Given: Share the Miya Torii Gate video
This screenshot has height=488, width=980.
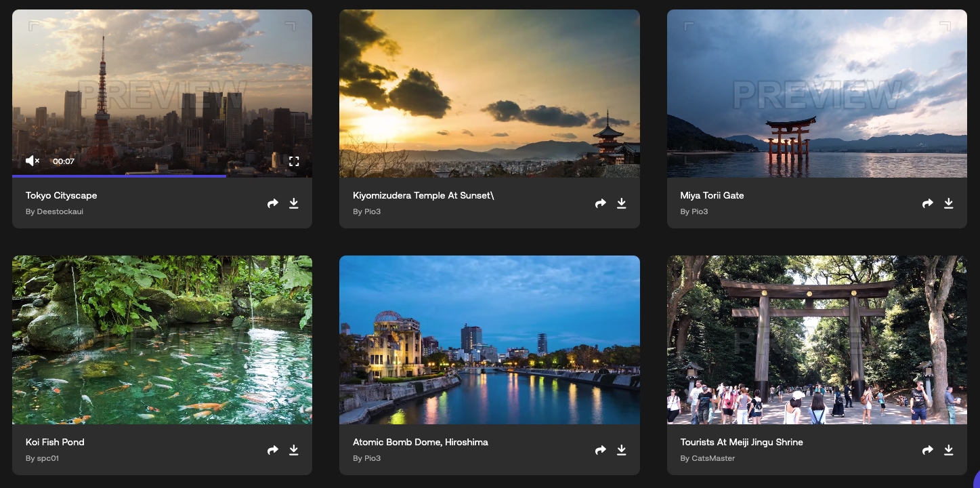Looking at the screenshot, I should pyautogui.click(x=928, y=203).
